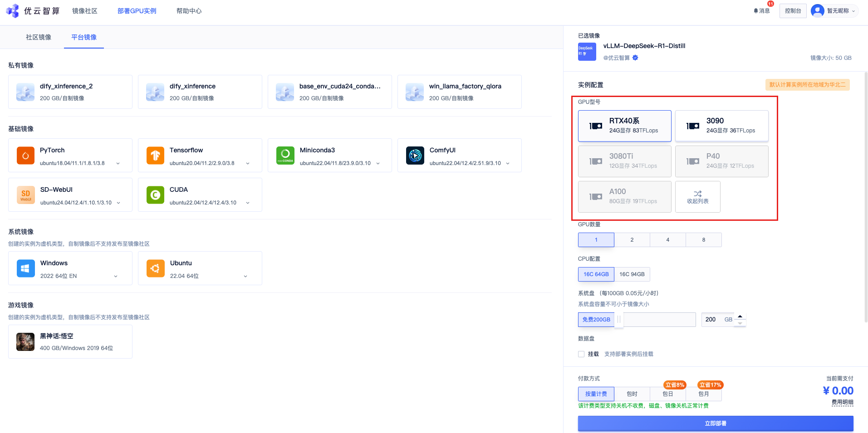Screen dimensions: 868x433
Task: Click the 控制台 button
Action: pyautogui.click(x=793, y=11)
